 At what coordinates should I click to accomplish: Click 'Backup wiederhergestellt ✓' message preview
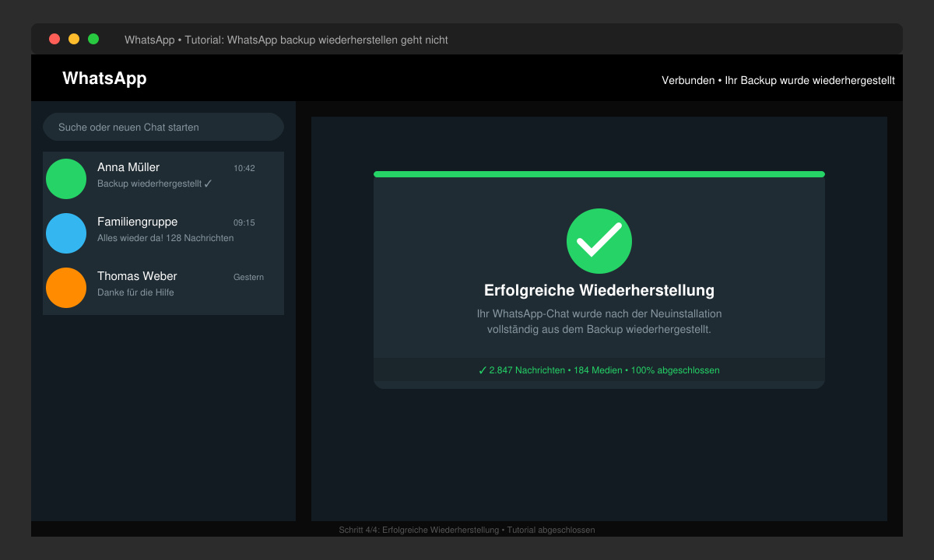coord(155,184)
